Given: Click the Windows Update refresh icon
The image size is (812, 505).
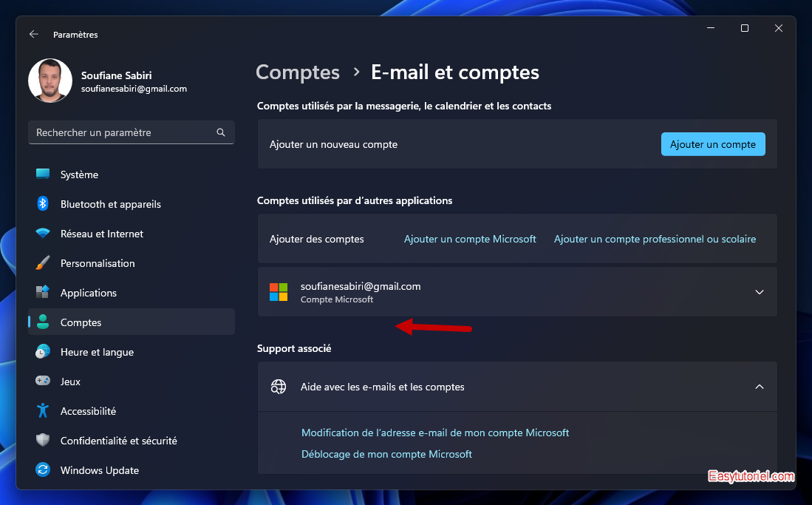Looking at the screenshot, I should pyautogui.click(x=42, y=470).
